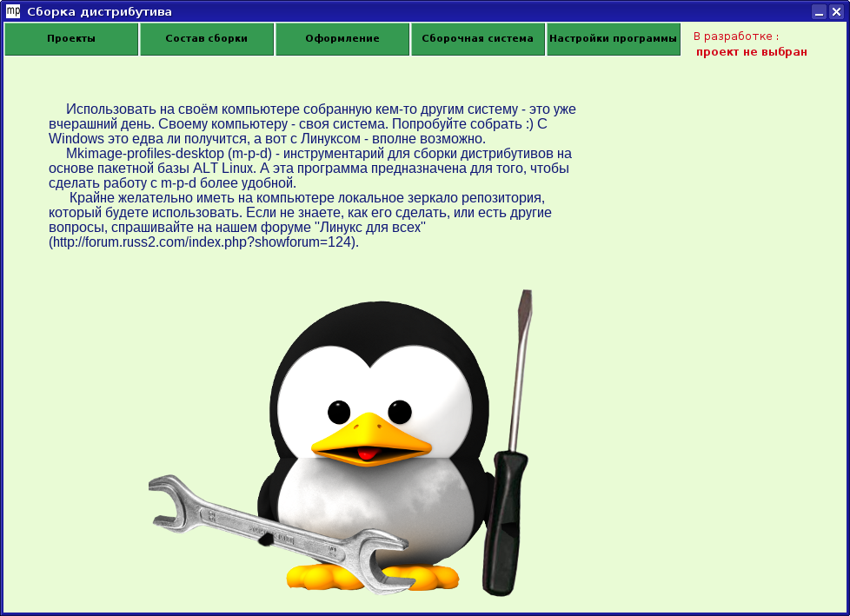Click the penguin's orange beak
This screenshot has height=616, width=850.
[372, 440]
